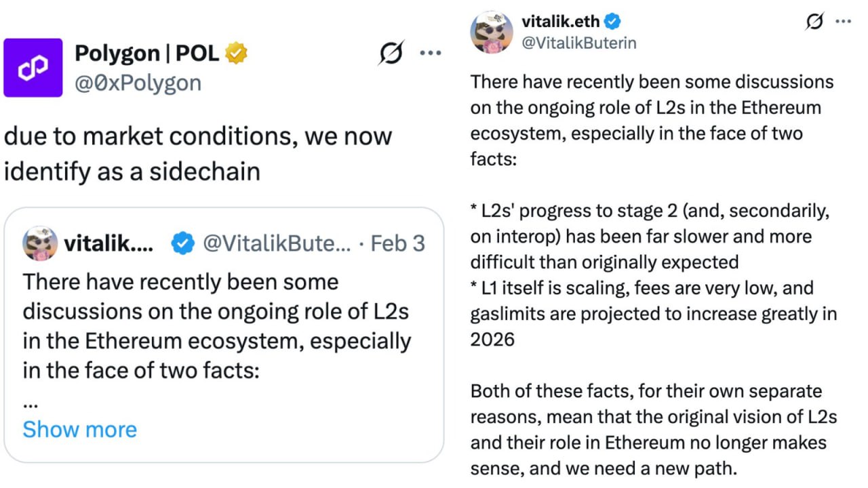
Task: Open the more options menu on vitalik.eth's post
Action: coord(843,22)
